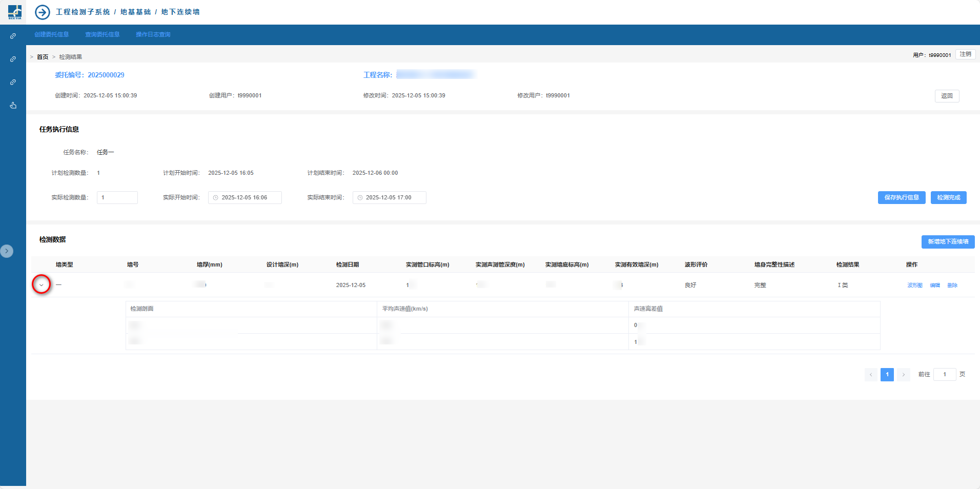
Task: Open the 波形图 link in the row
Action: pos(914,286)
